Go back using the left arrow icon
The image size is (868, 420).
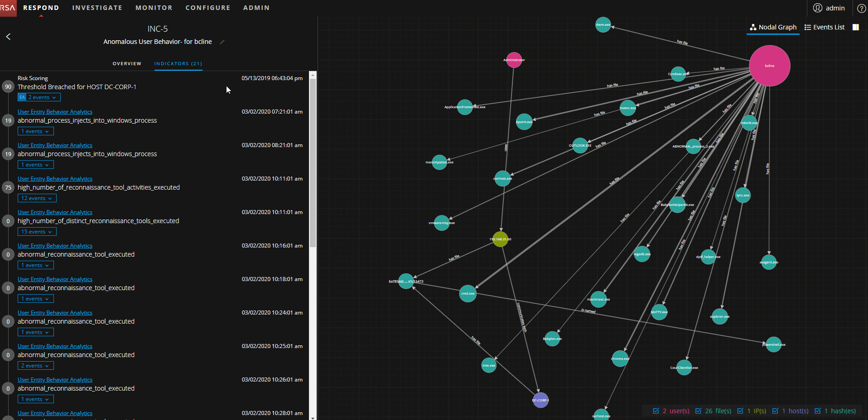pos(8,37)
